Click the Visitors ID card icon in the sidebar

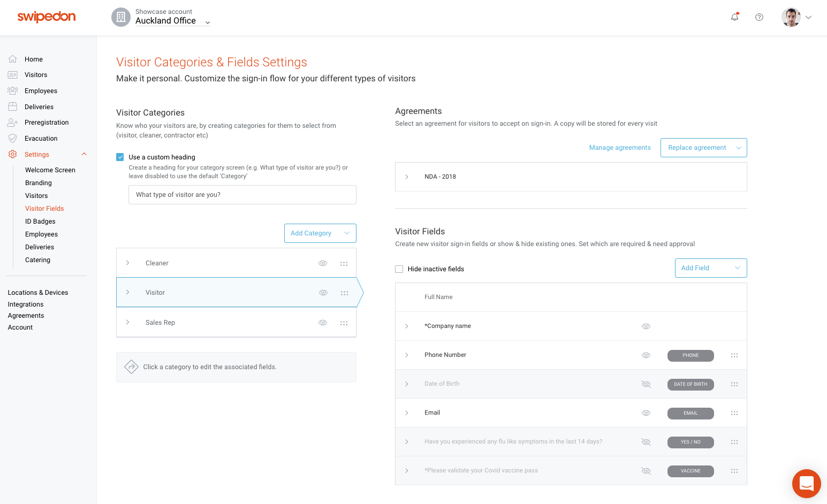13,75
